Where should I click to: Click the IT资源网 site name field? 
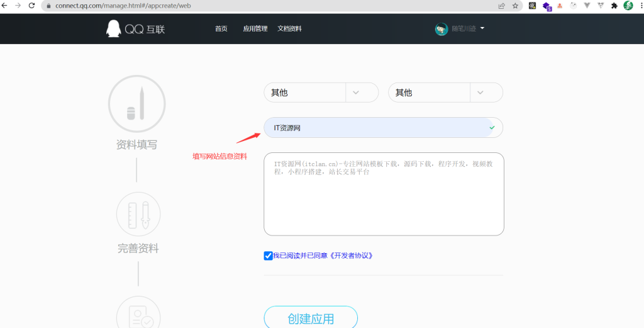click(x=383, y=128)
